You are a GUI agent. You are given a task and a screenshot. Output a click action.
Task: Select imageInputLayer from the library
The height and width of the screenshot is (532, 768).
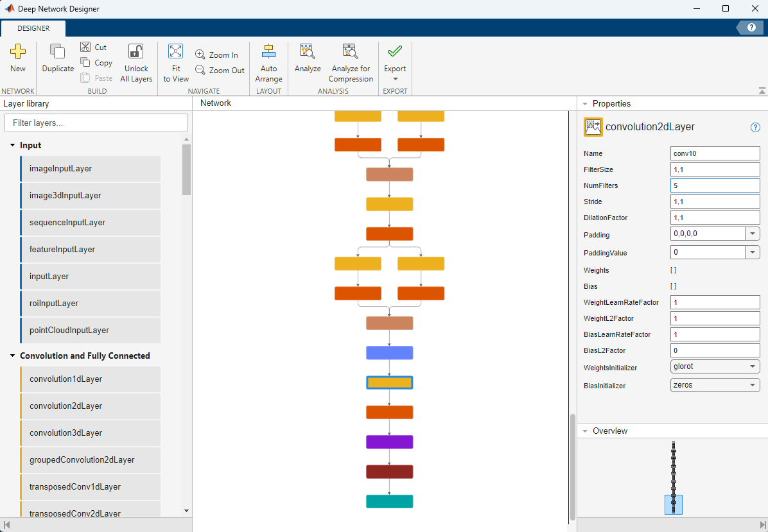(60, 169)
